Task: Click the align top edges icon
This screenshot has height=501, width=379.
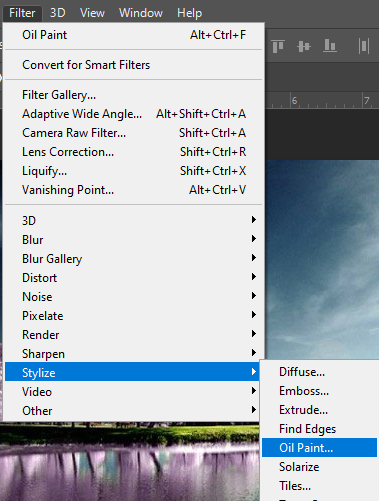Action: click(x=278, y=46)
